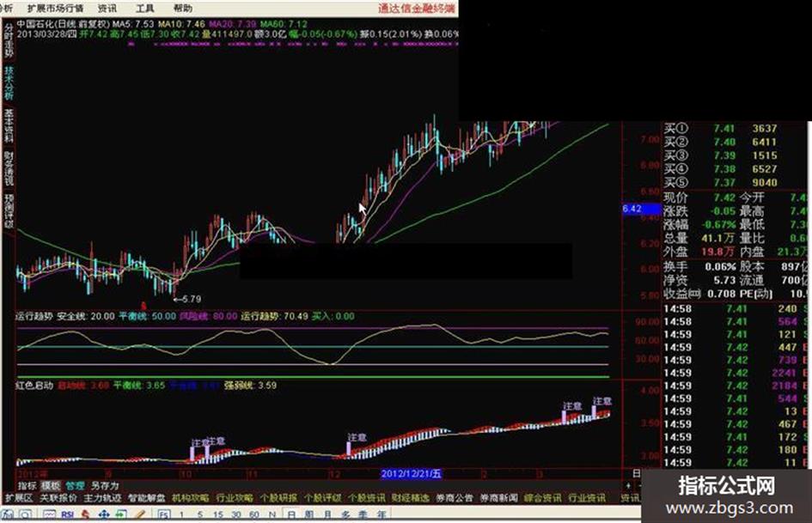Viewport: 812px width, 523px height.
Task: Open the 个股资讯 tab
Action: click(x=366, y=498)
